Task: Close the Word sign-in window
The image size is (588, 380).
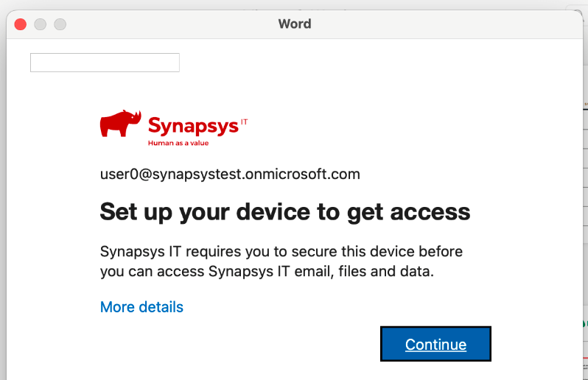Action: 21,24
